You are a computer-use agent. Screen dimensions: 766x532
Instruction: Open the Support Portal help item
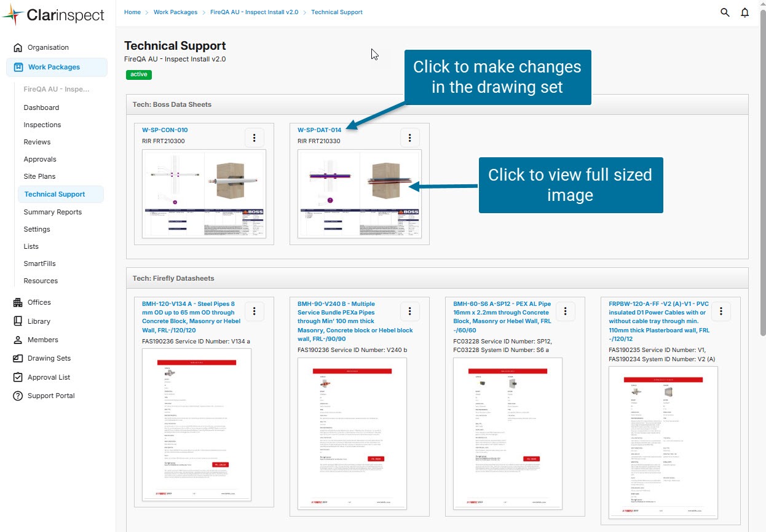pyautogui.click(x=51, y=396)
